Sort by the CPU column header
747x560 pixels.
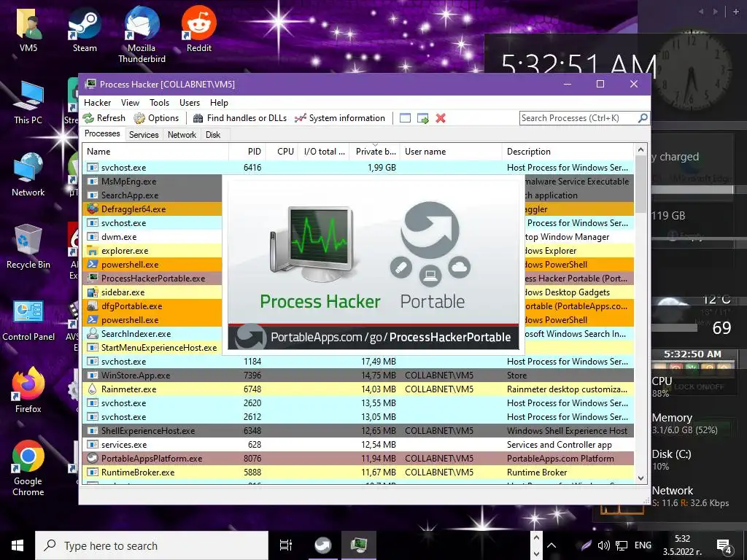click(x=282, y=152)
